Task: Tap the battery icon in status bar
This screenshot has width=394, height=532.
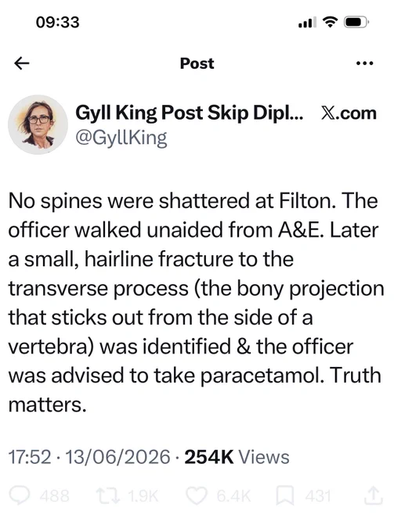Action: click(356, 23)
